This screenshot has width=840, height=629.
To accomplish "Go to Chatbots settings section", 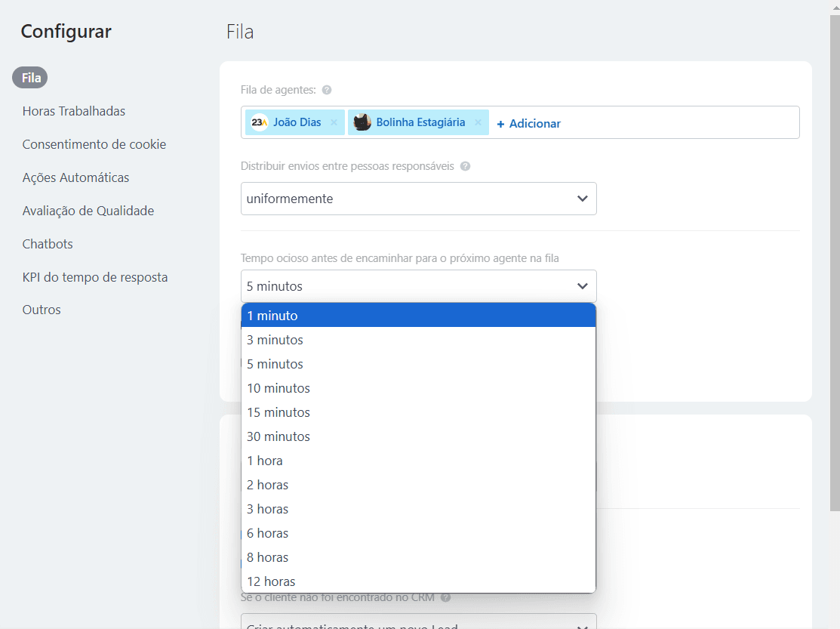I will tap(48, 244).
